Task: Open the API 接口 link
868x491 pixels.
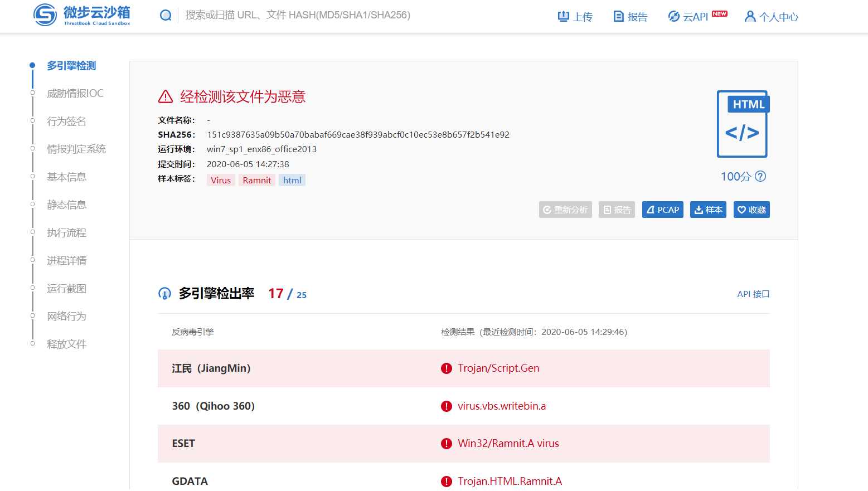Action: 753,294
